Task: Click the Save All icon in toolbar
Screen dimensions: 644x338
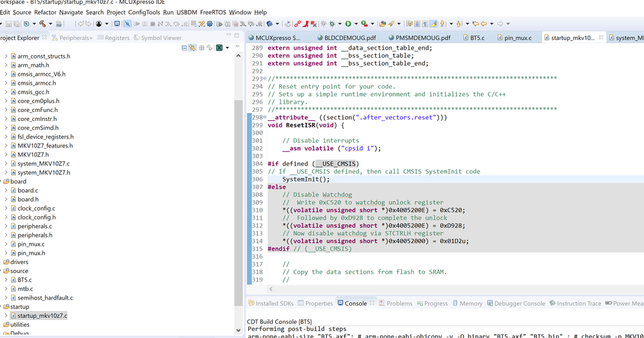Action: 17,24
